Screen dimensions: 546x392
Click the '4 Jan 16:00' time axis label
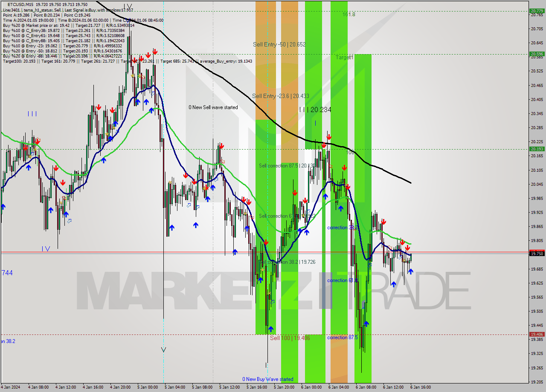(93, 387)
